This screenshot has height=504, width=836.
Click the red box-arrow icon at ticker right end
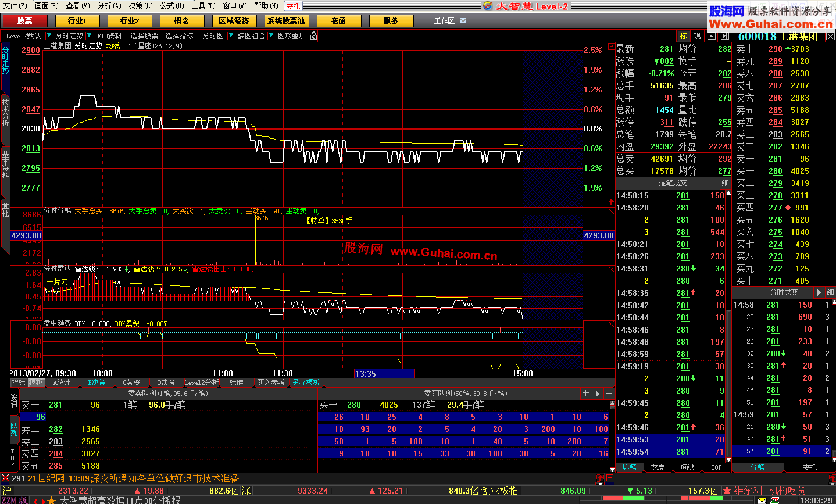point(610,478)
